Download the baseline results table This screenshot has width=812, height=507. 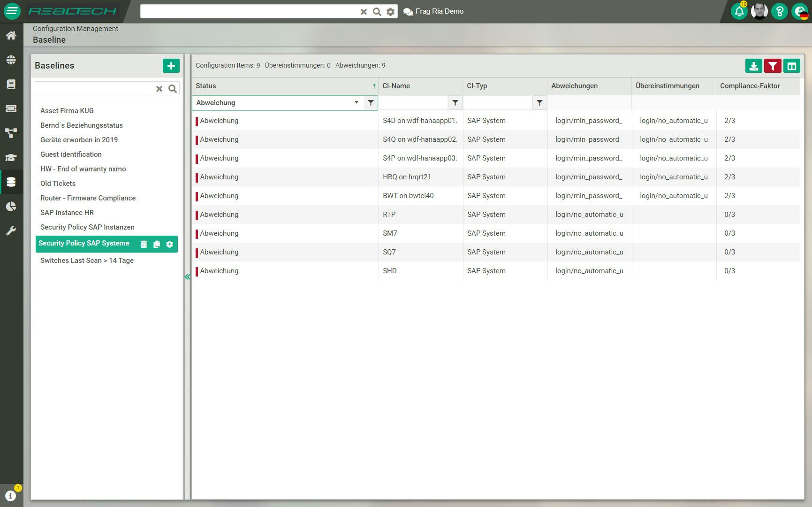753,66
